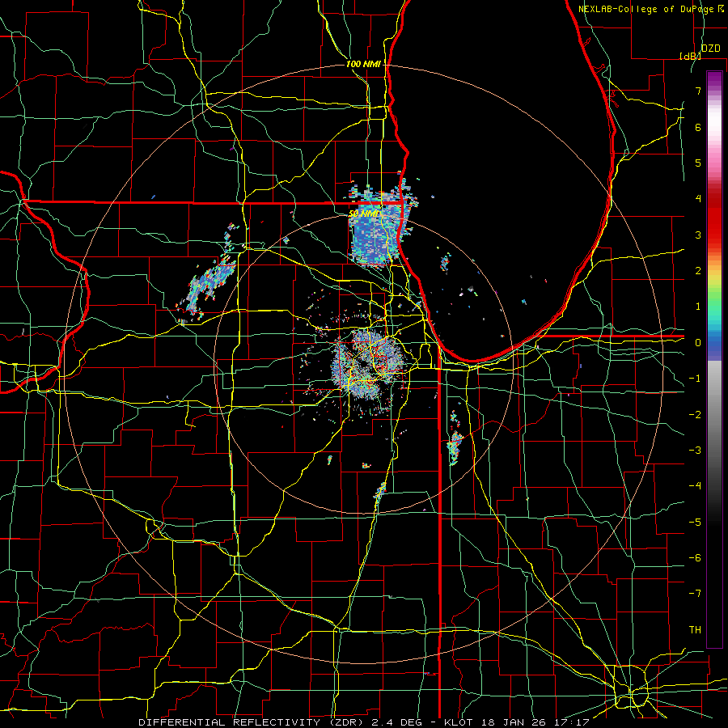Select the -6 value on the color scale

[695, 557]
